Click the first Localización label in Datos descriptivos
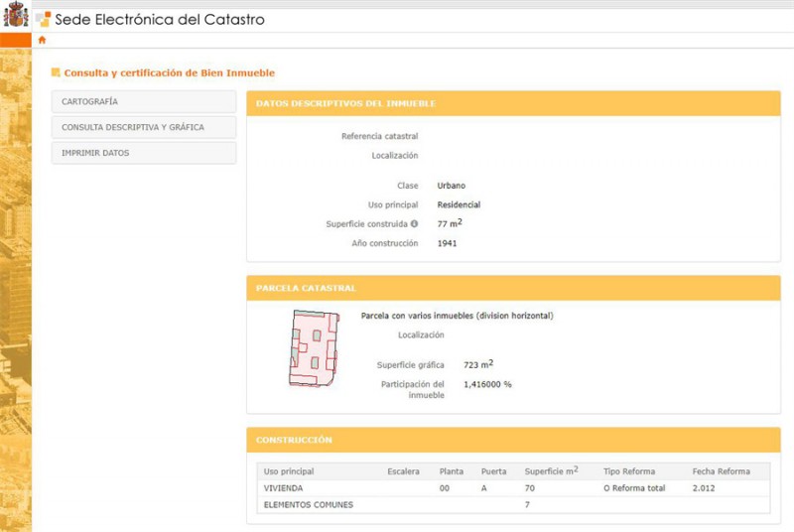The height and width of the screenshot is (532, 794). coord(395,156)
